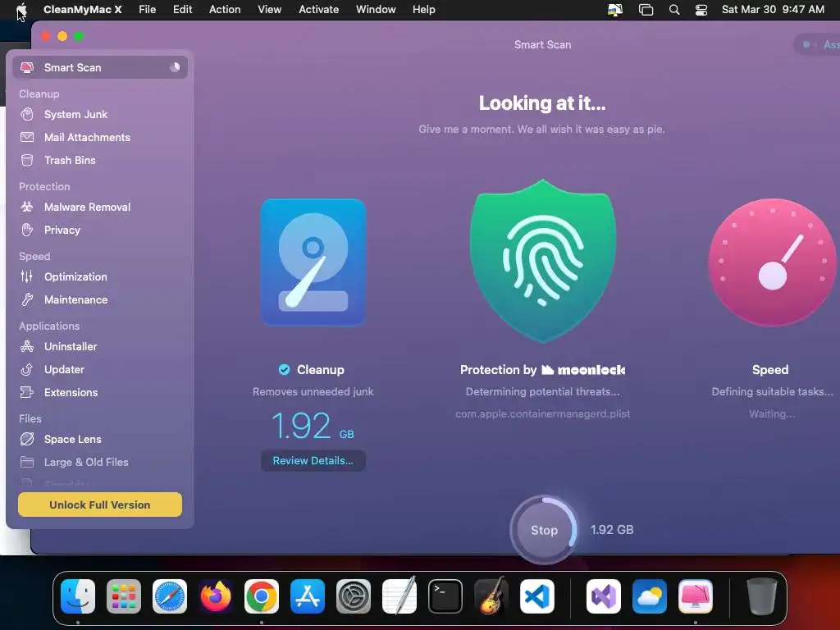Open the weather app in the Dock
Image resolution: width=840 pixels, height=630 pixels.
coord(650,596)
